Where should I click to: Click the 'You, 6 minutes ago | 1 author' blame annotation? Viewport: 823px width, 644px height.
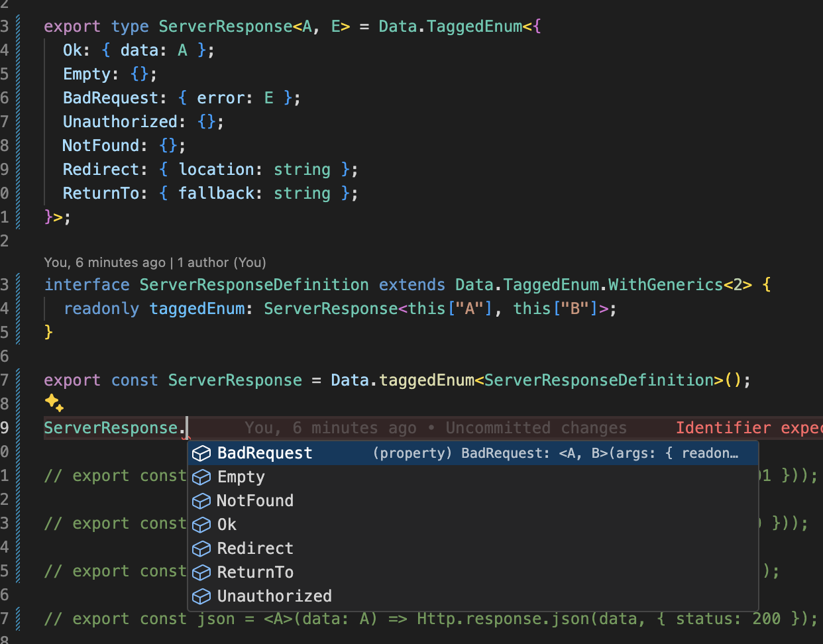click(x=154, y=262)
